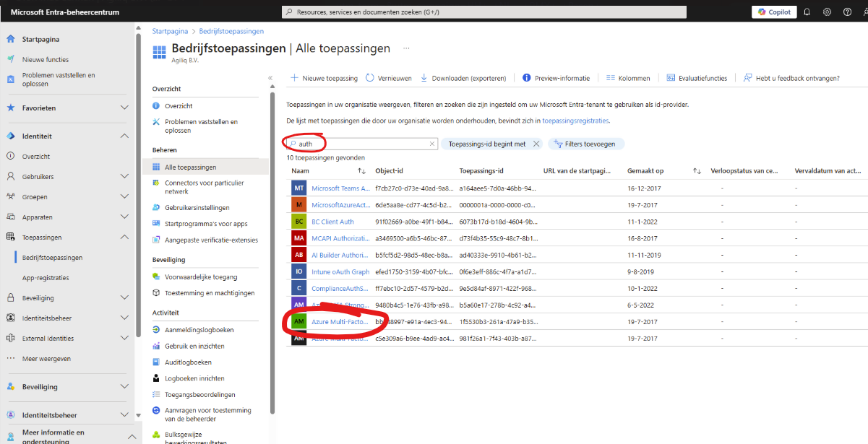Click the IO icon for Intune oAuth Graph
868x444 pixels.
[x=298, y=272]
